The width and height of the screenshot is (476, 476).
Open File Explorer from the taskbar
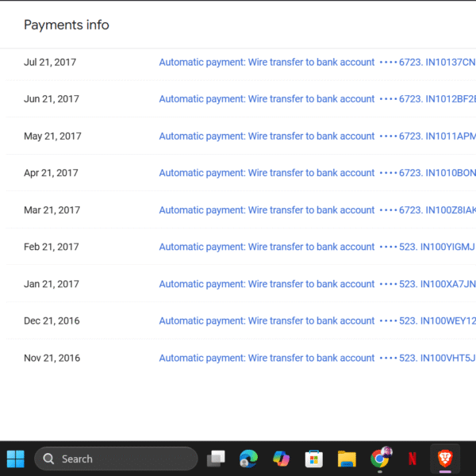[x=347, y=459]
